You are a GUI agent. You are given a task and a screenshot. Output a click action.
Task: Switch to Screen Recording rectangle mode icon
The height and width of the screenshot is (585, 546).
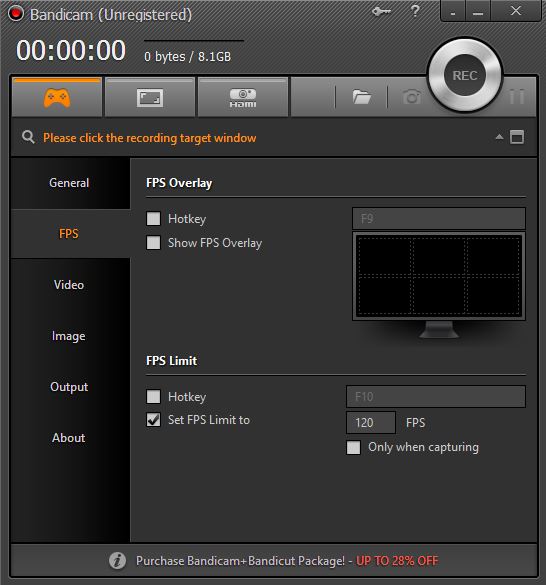pyautogui.click(x=150, y=97)
